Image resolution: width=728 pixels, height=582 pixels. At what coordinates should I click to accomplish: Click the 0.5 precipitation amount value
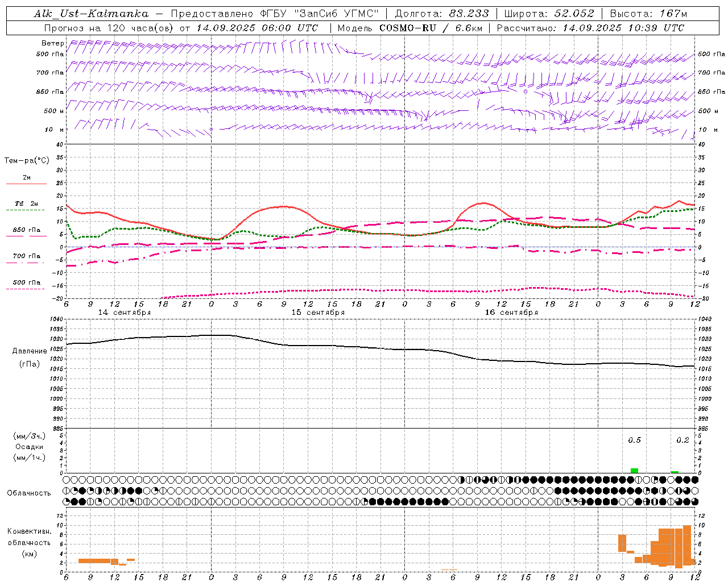point(634,440)
